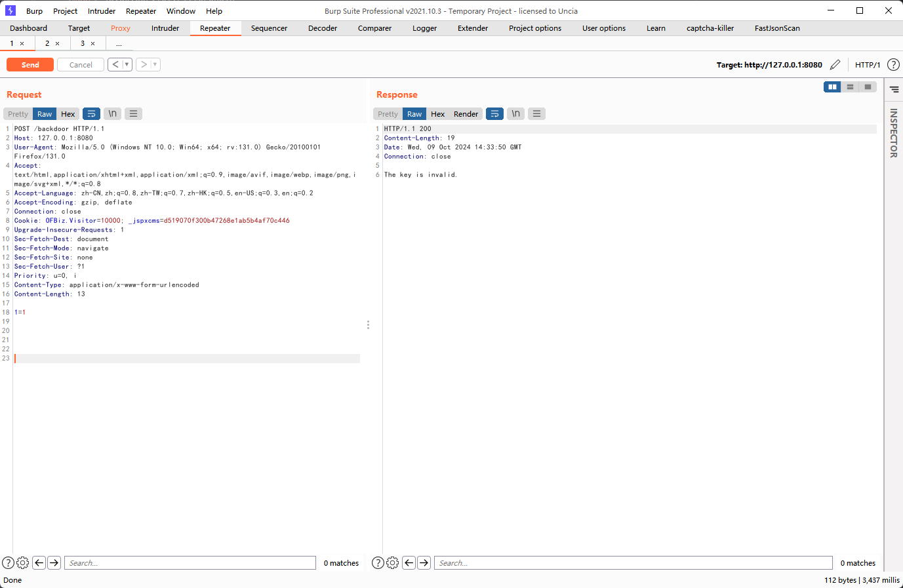Switch response view to Hex

coord(438,114)
